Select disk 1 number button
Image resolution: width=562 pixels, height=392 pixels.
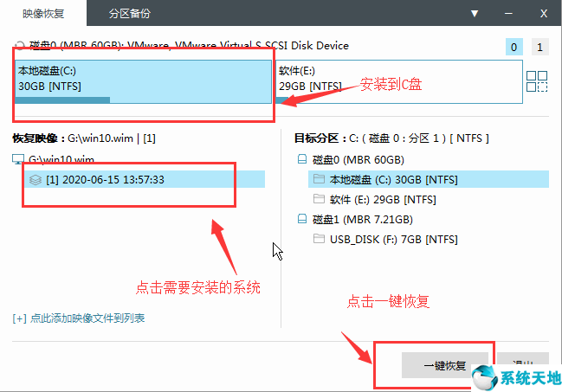pyautogui.click(x=539, y=47)
